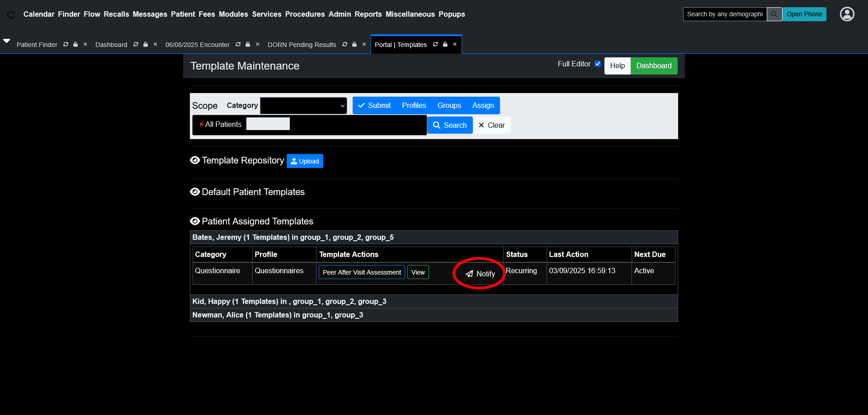Toggle Template Repository section visibility

click(x=195, y=160)
